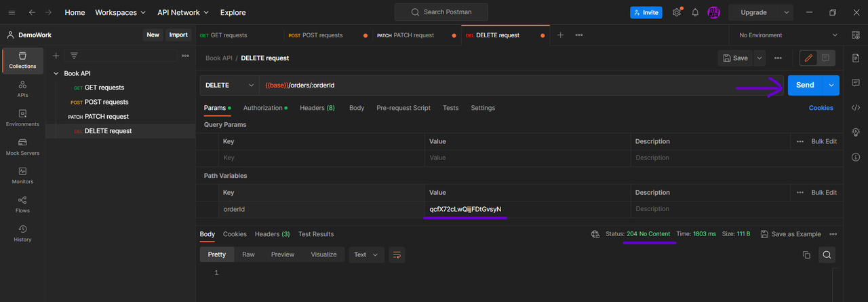Open sidebar options three-dots menu
868x302 pixels.
185,56
